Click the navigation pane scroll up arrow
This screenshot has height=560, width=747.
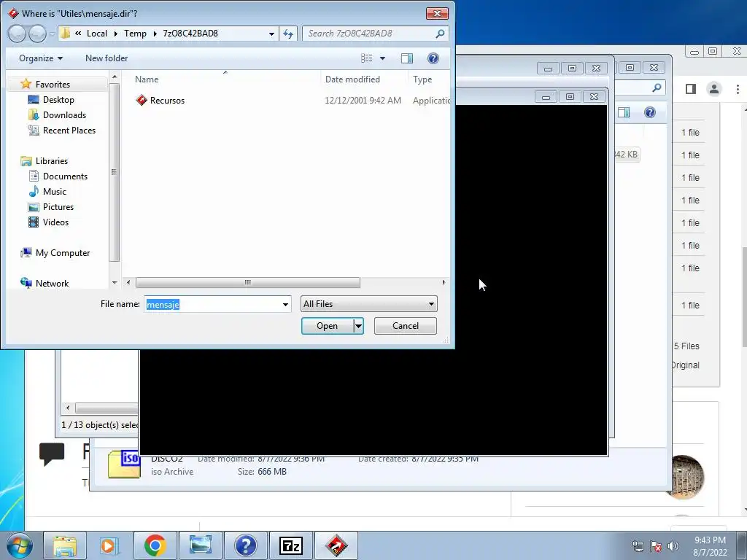point(115,77)
